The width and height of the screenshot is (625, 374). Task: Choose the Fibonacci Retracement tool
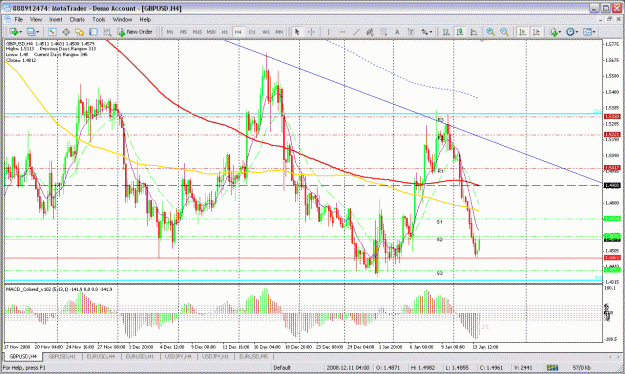(x=383, y=32)
